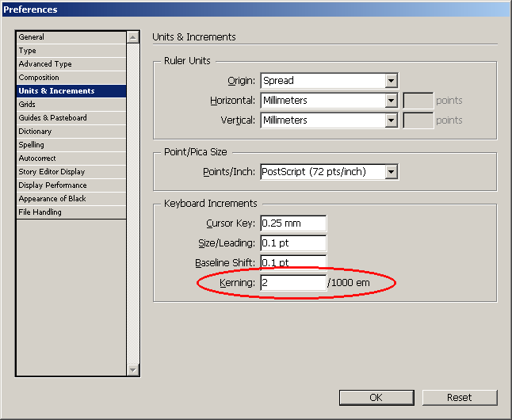Click the Kerning label
Image resolution: width=512 pixels, height=420 pixels.
pyautogui.click(x=237, y=282)
